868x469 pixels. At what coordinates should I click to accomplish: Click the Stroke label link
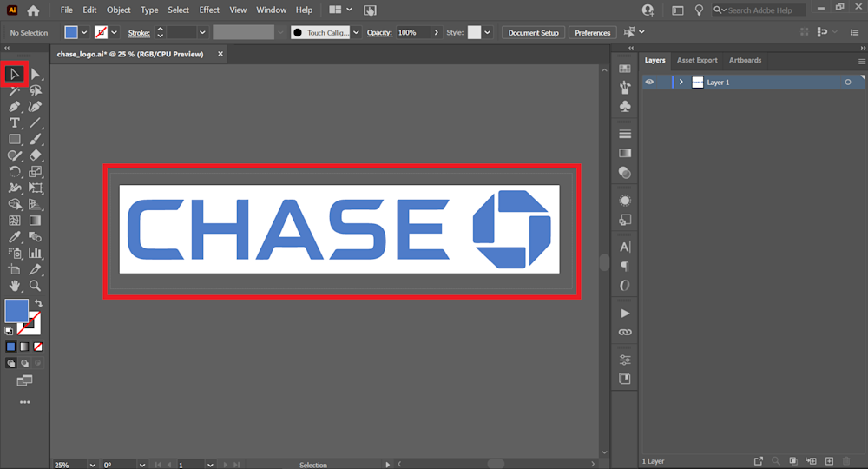click(x=139, y=33)
